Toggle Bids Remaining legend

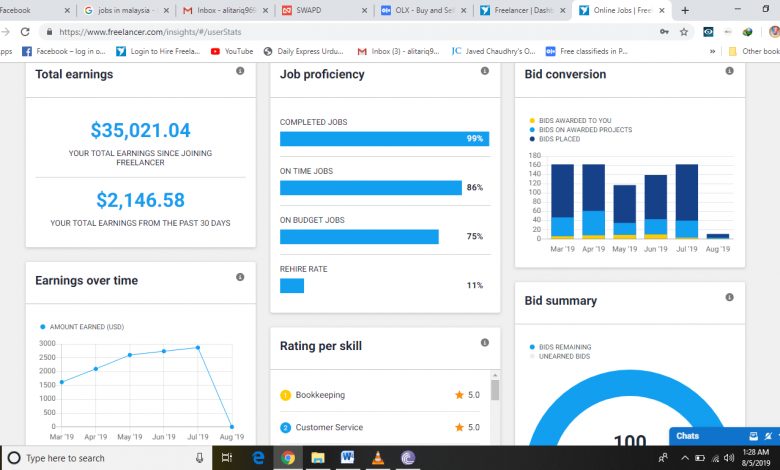pyautogui.click(x=561, y=347)
